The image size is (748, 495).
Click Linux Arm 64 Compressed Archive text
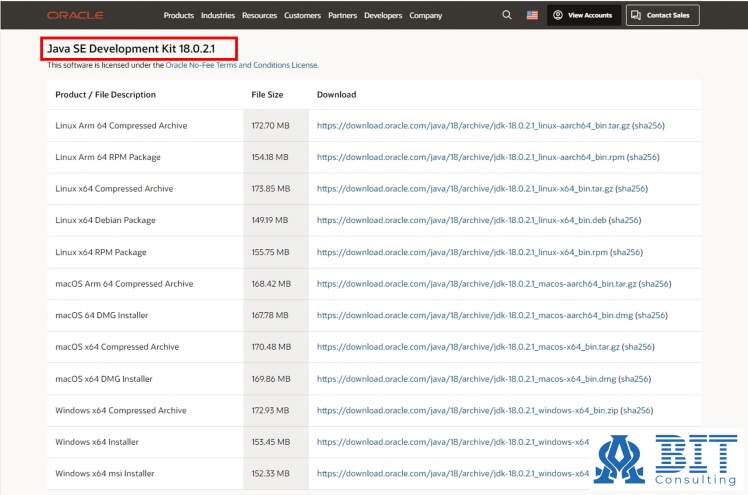pos(121,125)
